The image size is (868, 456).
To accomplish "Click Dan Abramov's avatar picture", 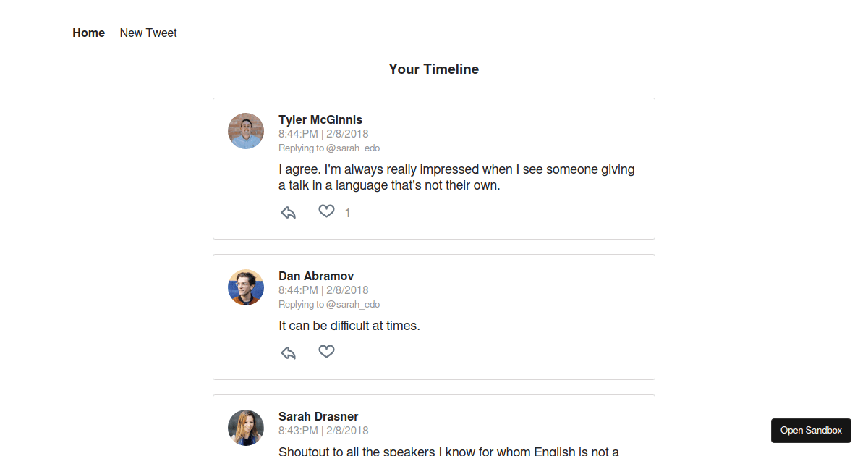I will pos(246,287).
